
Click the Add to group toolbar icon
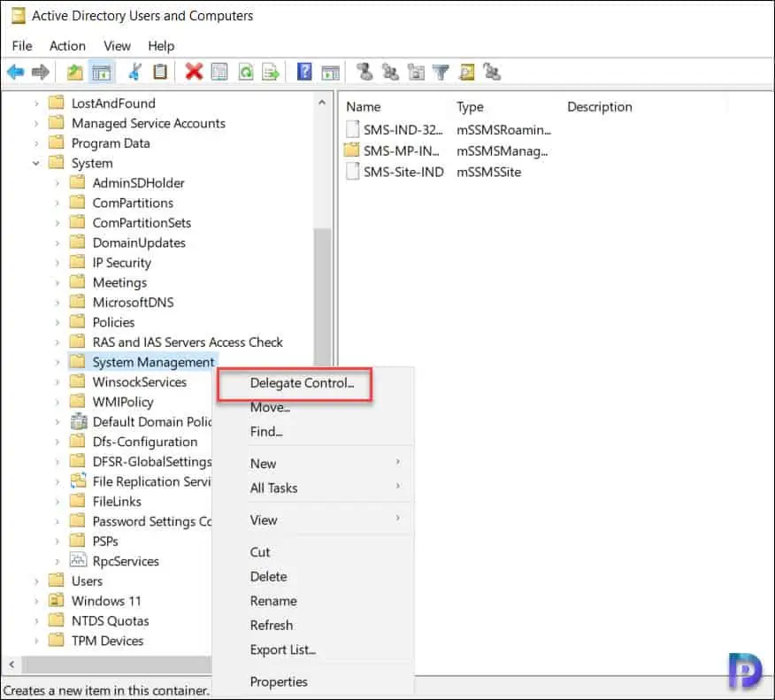[x=492, y=73]
